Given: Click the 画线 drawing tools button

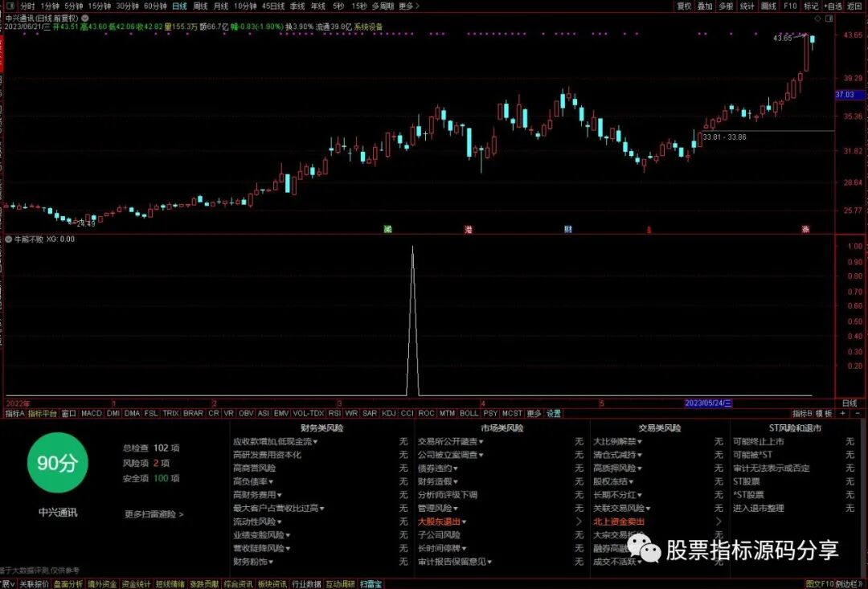Looking at the screenshot, I should point(768,6).
